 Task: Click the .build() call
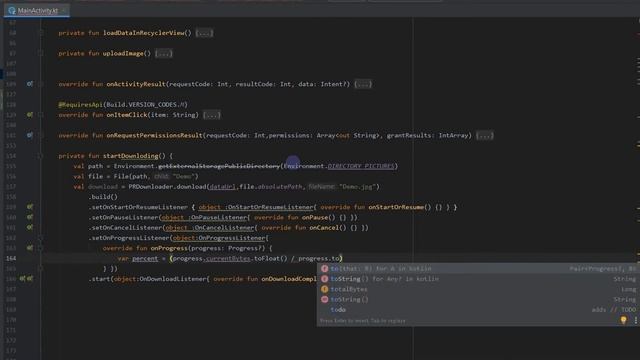(x=103, y=197)
